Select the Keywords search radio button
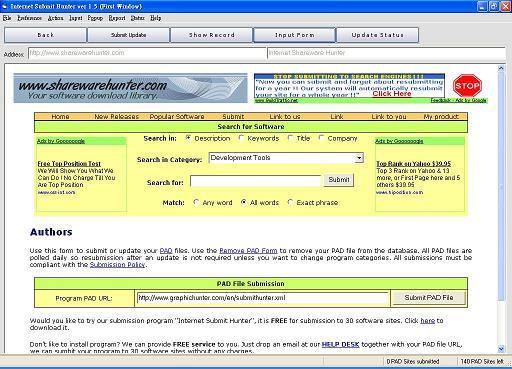The image size is (512, 369). [241, 138]
